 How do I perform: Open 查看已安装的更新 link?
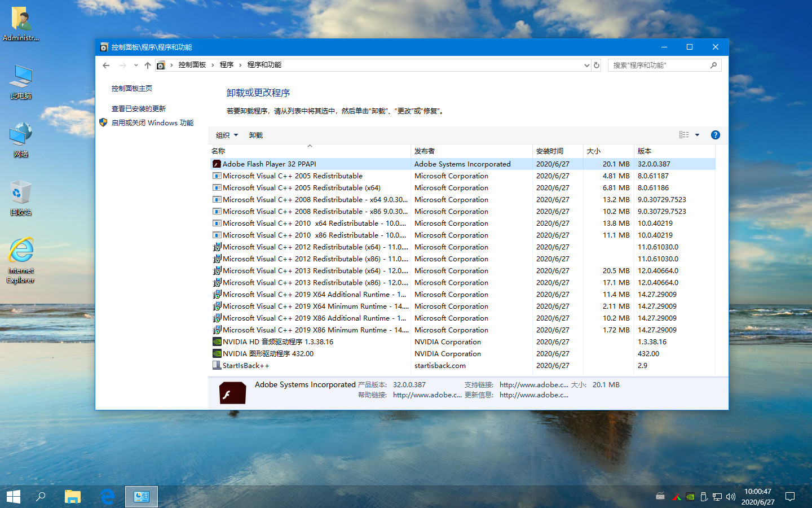[138, 108]
